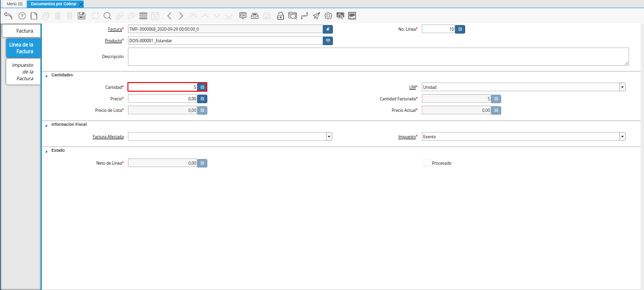The height and width of the screenshot is (290, 644).
Task: Collapse the Cantidades section
Action: [47, 75]
